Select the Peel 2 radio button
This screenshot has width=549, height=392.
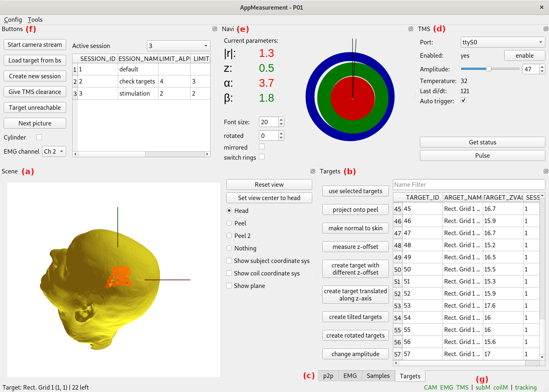point(229,236)
